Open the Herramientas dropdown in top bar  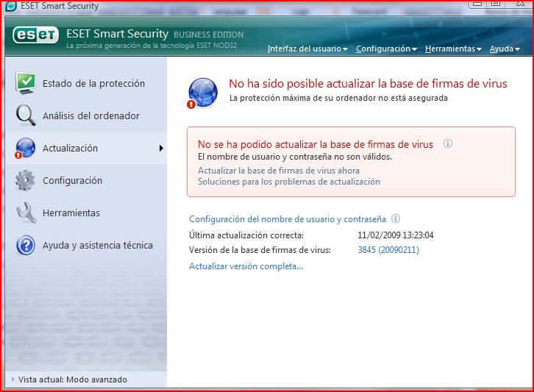[453, 49]
